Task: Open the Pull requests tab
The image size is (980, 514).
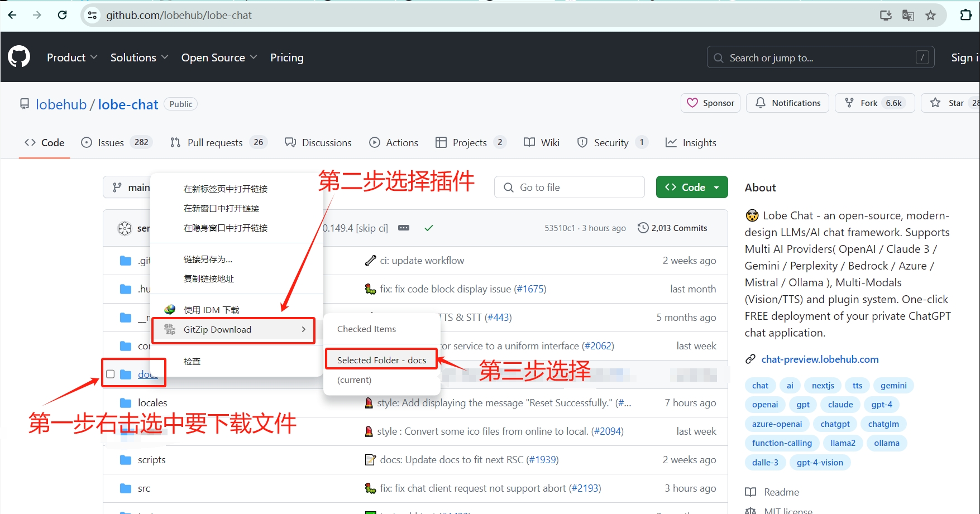Action: point(219,143)
